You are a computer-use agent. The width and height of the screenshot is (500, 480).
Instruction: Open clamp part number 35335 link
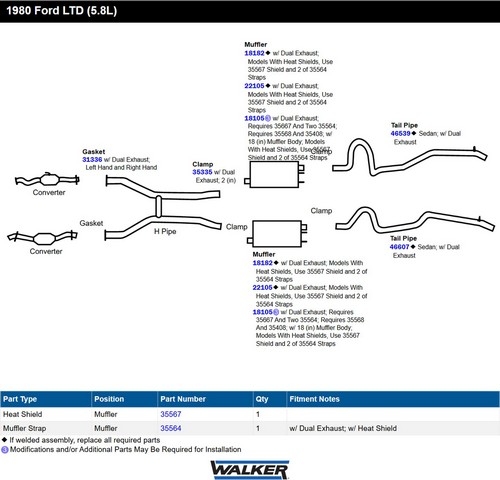[202, 172]
